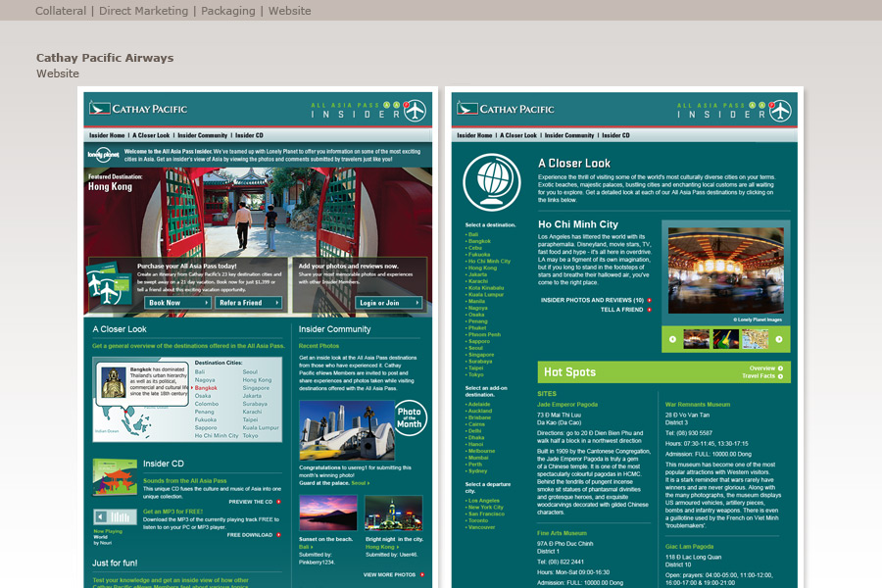Viewport: 882px width, 588px height.
Task: Click the red arrow beside Preview the CD
Action: click(279, 502)
